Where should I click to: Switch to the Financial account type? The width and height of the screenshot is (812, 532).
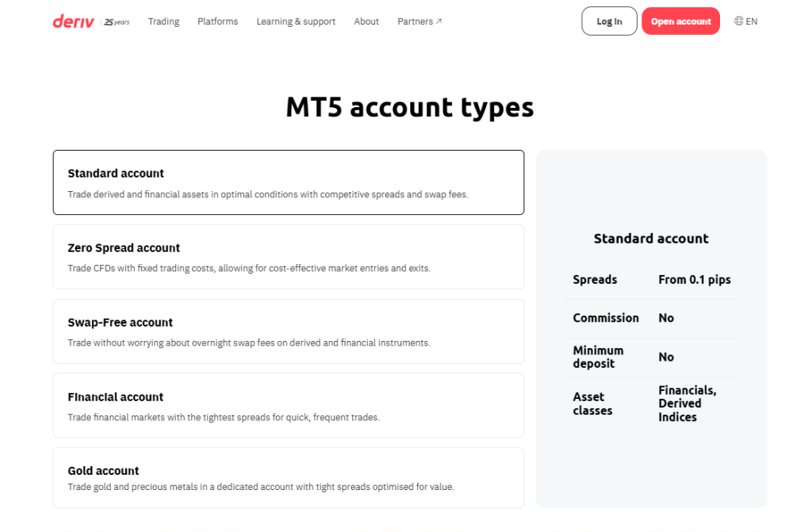tap(288, 406)
